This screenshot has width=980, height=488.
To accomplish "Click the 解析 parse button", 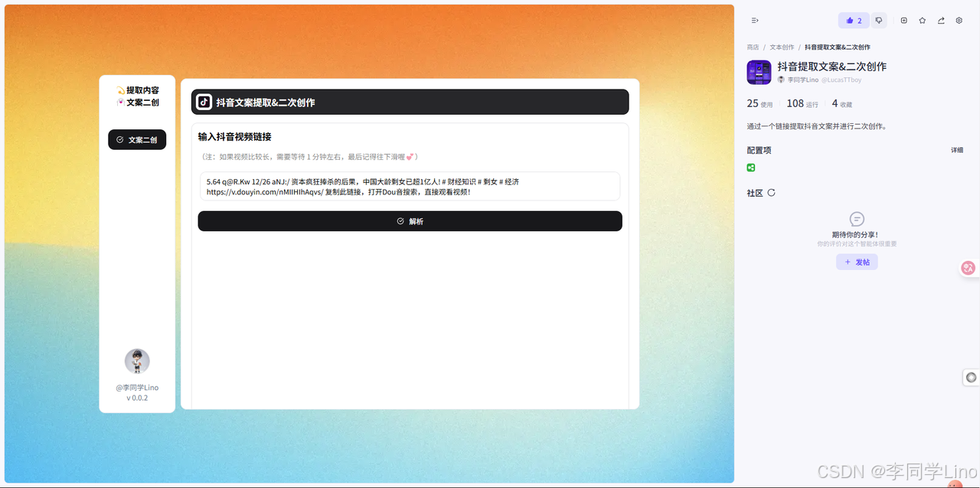I will click(x=410, y=221).
